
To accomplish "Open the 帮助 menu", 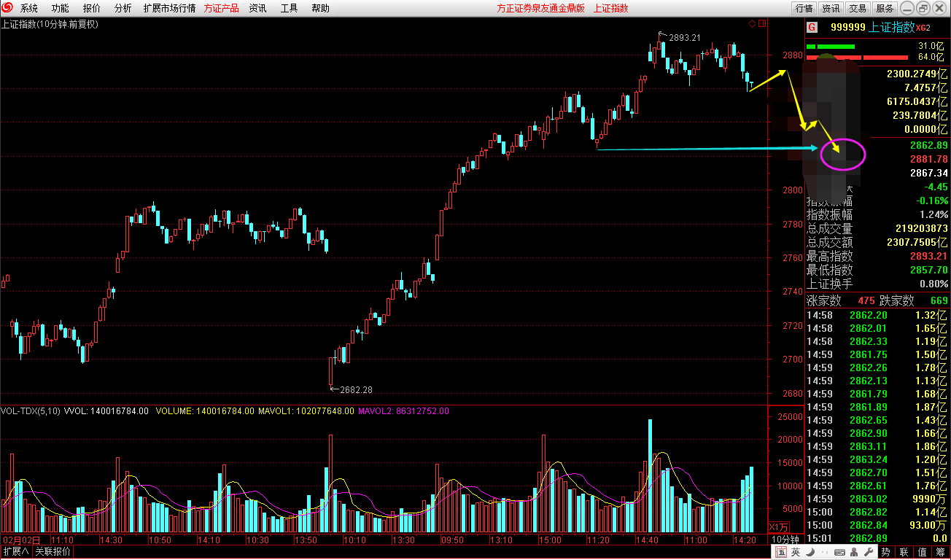I will [x=320, y=9].
